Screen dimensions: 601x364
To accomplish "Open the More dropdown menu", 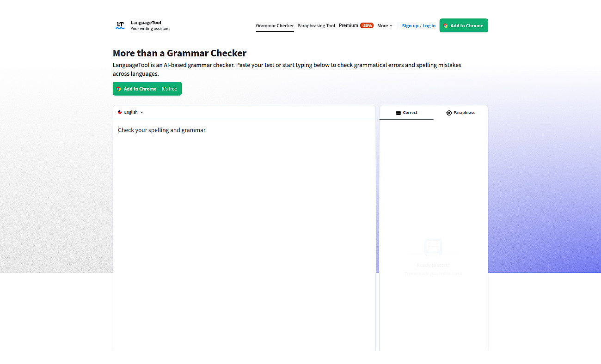I will point(385,26).
